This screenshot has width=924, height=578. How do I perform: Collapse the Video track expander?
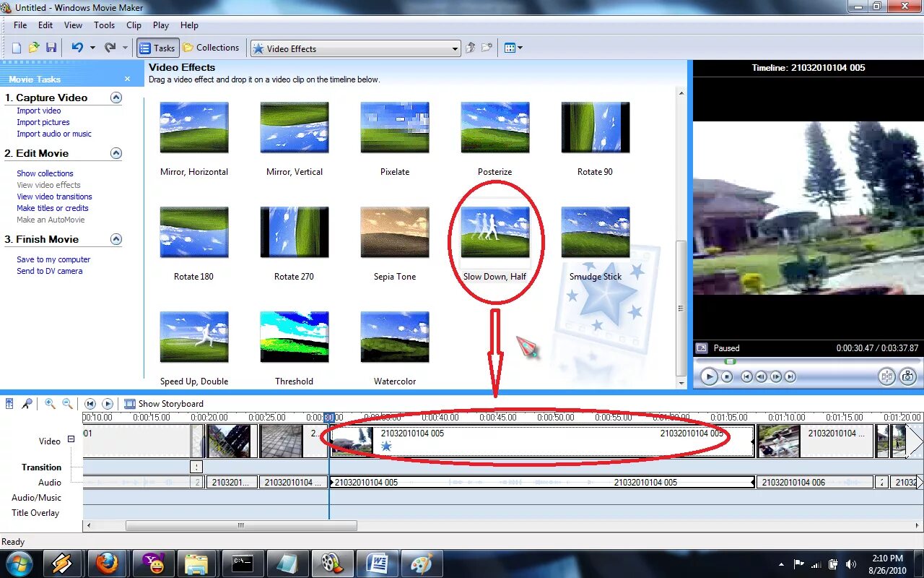[x=71, y=439]
